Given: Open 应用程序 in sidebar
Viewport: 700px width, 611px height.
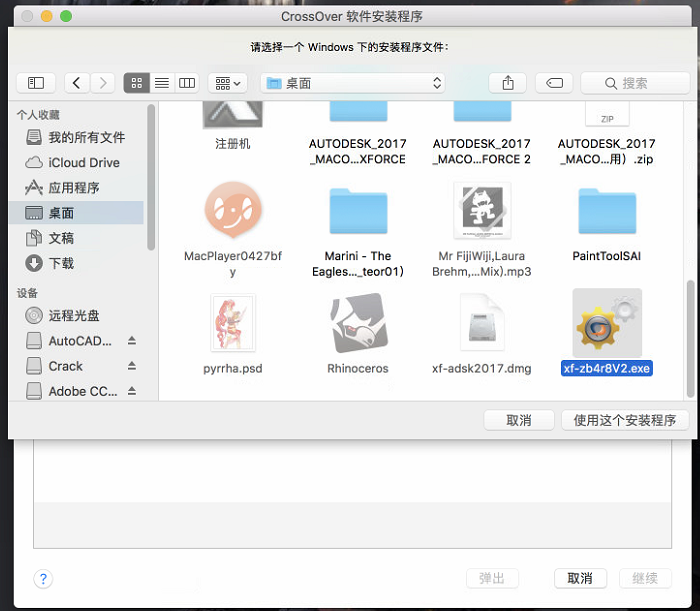Looking at the screenshot, I should point(76,188).
